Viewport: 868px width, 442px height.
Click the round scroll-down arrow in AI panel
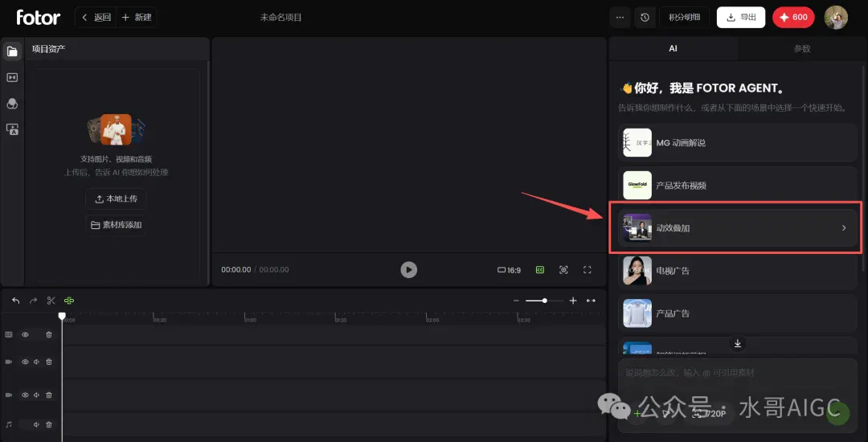click(x=737, y=343)
